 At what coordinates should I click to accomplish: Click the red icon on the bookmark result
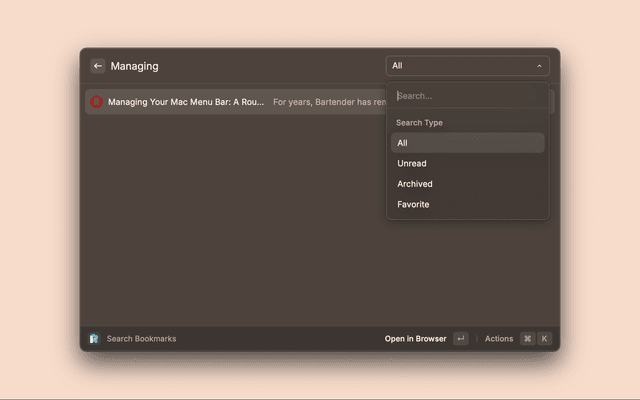[97, 102]
